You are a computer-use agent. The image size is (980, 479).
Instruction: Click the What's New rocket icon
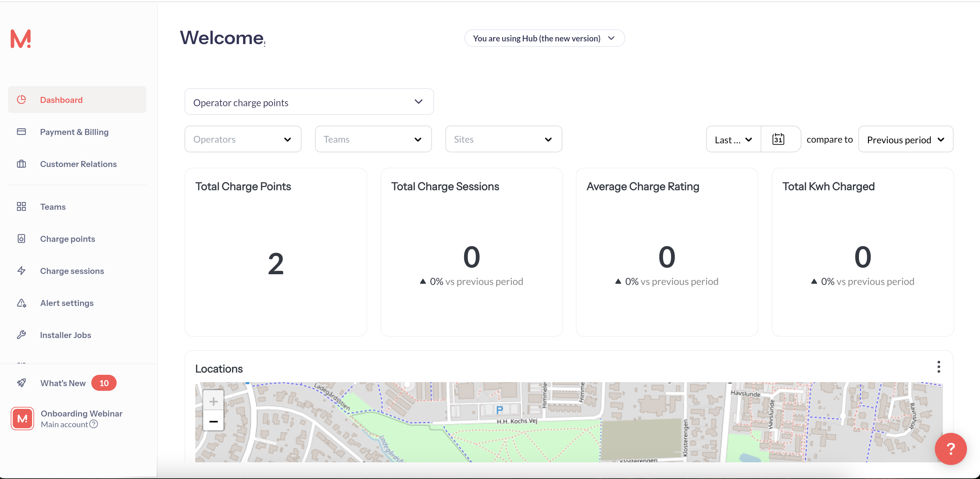22,383
